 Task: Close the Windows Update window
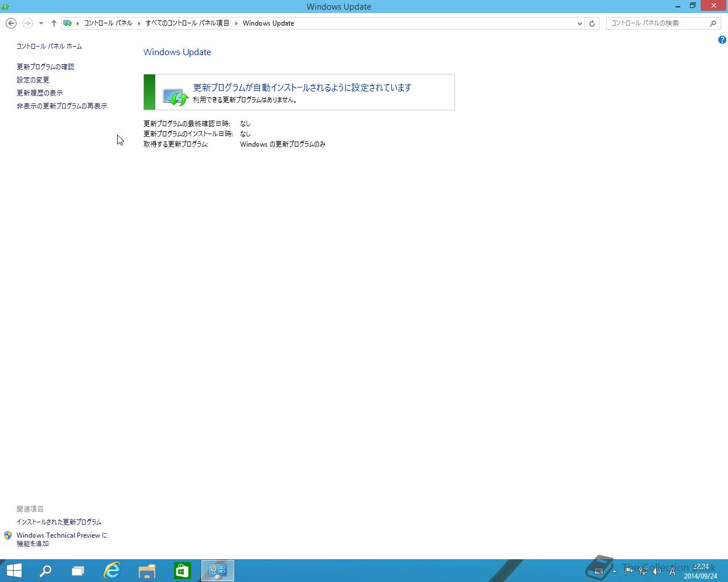[714, 6]
